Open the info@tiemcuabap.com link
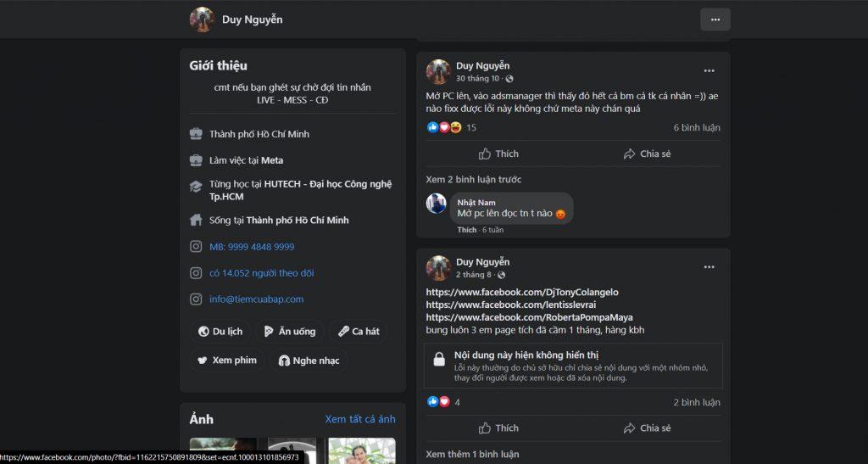The height and width of the screenshot is (464, 868). [x=256, y=299]
